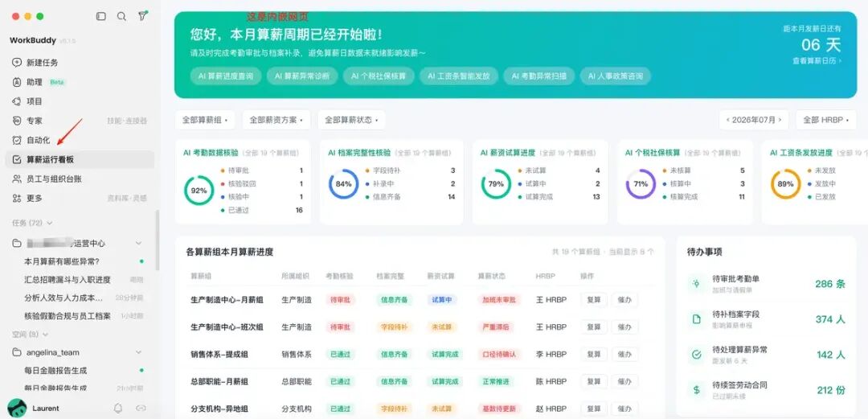This screenshot has width=868, height=419.
Task: Open the notification bell icon
Action: point(118,408)
